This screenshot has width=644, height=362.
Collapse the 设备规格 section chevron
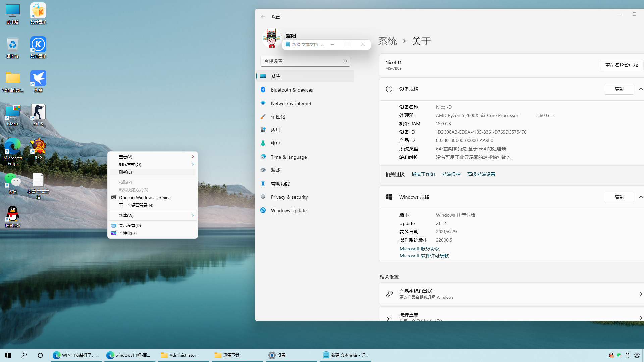point(641,89)
